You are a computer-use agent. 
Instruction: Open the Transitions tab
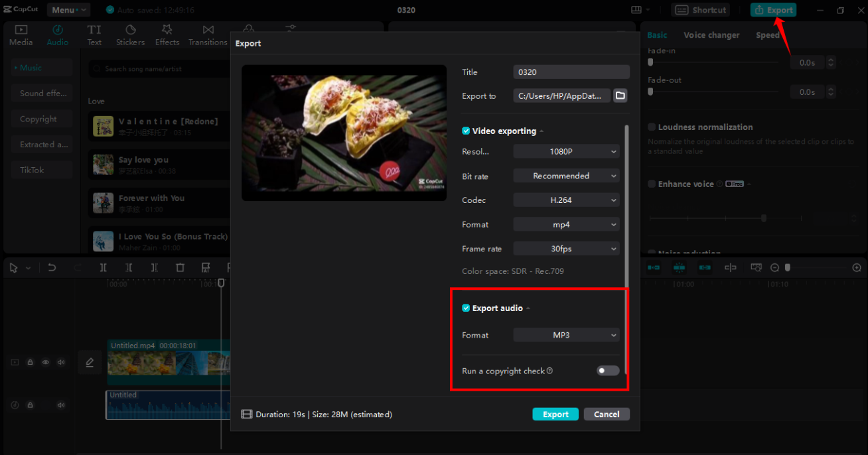(208, 35)
